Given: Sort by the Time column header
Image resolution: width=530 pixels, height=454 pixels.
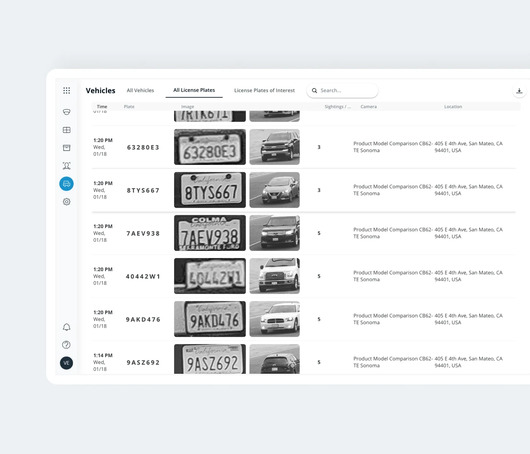Looking at the screenshot, I should coord(102,106).
